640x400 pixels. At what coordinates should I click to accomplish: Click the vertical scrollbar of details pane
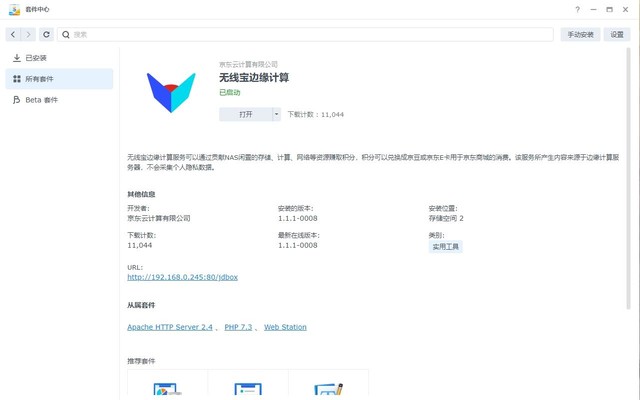(x=629, y=178)
